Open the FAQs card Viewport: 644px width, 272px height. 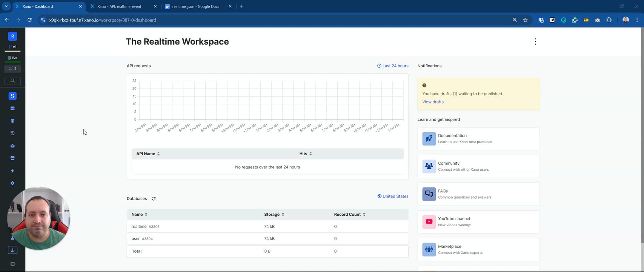(478, 194)
